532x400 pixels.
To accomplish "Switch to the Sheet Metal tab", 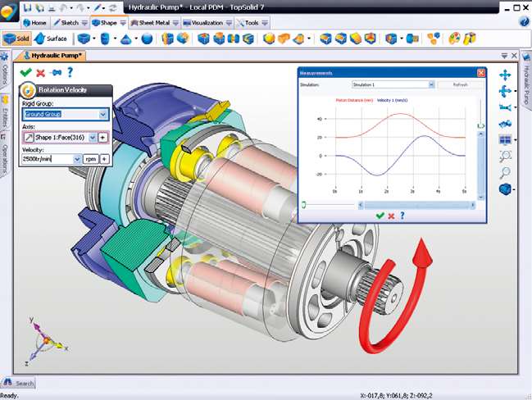I will (152, 22).
